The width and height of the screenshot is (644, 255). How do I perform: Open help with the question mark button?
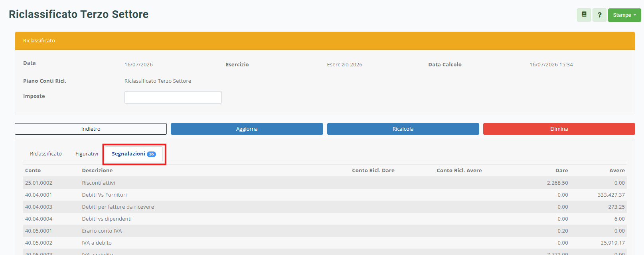pyautogui.click(x=599, y=15)
